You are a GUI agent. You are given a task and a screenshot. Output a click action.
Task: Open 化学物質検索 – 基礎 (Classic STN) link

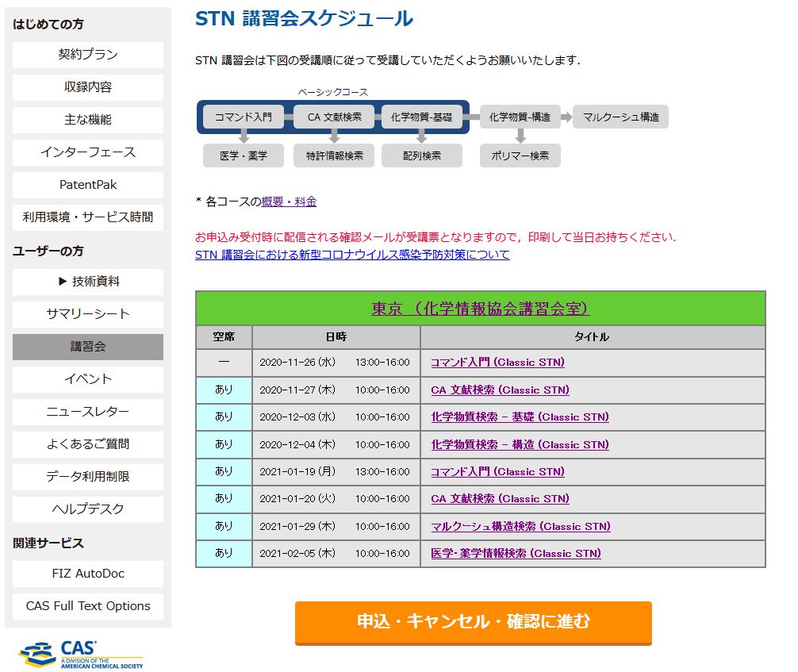click(520, 417)
